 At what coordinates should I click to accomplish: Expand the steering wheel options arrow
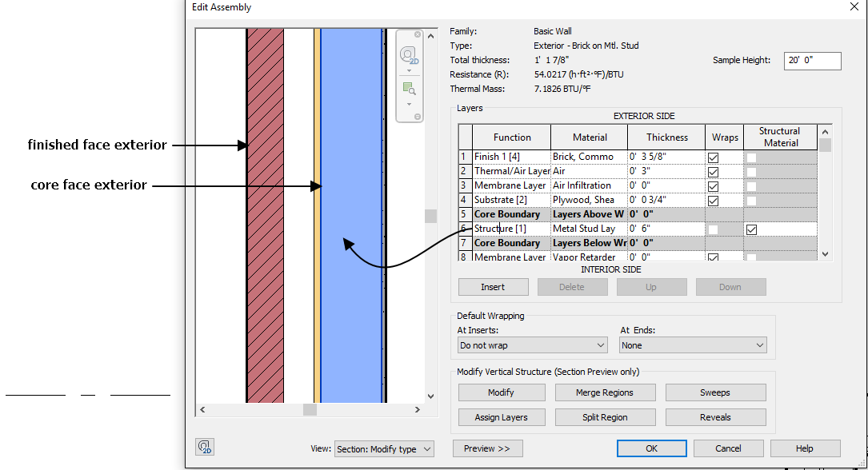click(x=409, y=71)
